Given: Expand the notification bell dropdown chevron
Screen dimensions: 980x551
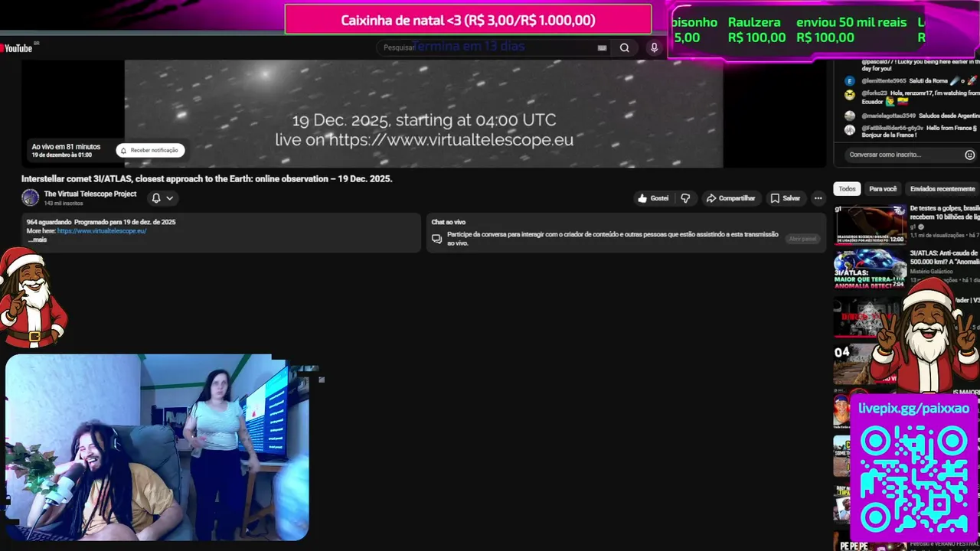Looking at the screenshot, I should [x=170, y=197].
